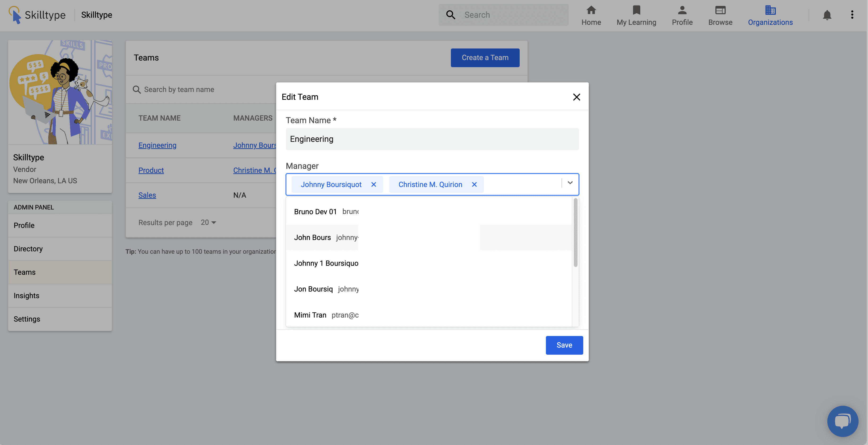Viewport: 868px width, 445px height.
Task: Open the Results per page dropdown
Action: [x=209, y=222]
